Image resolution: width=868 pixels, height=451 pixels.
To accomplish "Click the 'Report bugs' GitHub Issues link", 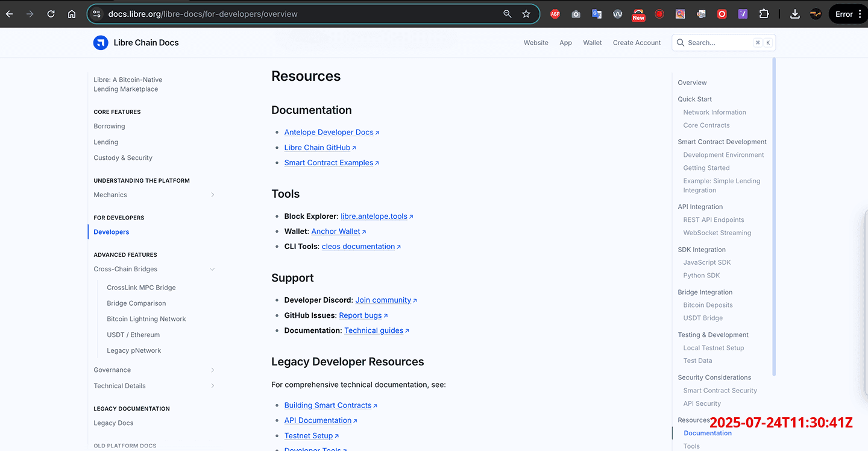I will 360,315.
